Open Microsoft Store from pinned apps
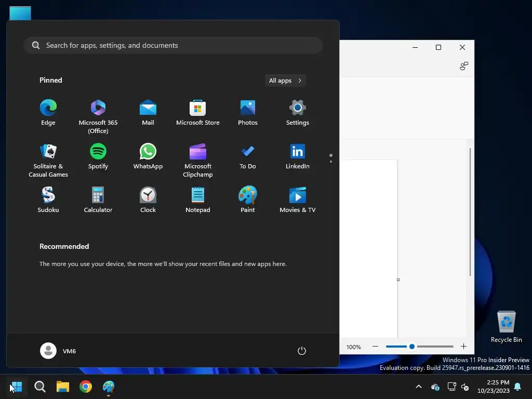Image resolution: width=532 pixels, height=399 pixels. coord(198,113)
